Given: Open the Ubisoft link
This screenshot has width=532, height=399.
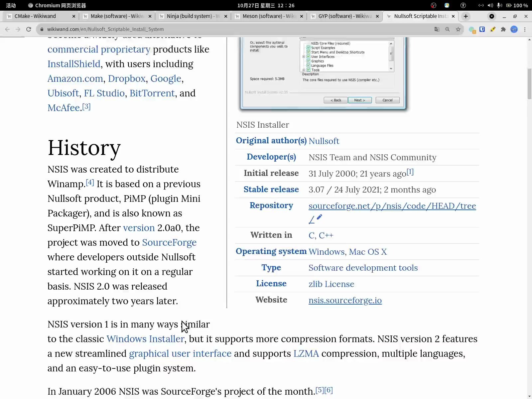Looking at the screenshot, I should click(x=63, y=93).
